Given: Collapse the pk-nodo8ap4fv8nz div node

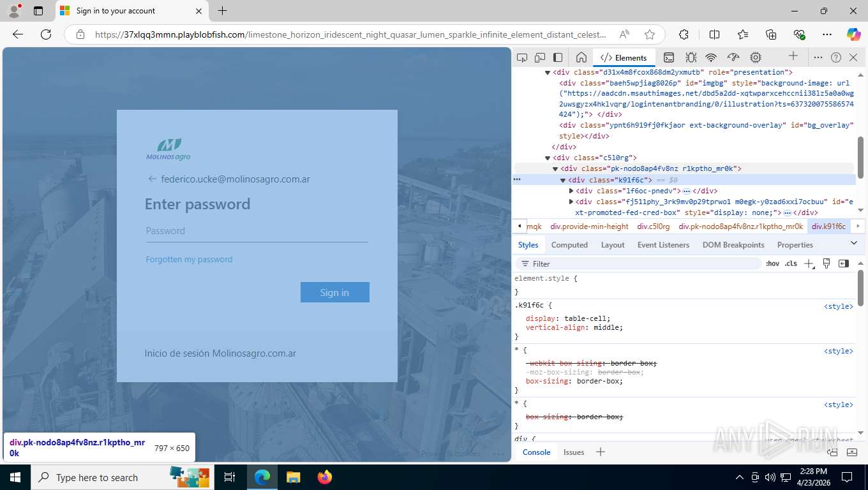Looking at the screenshot, I should tap(555, 169).
